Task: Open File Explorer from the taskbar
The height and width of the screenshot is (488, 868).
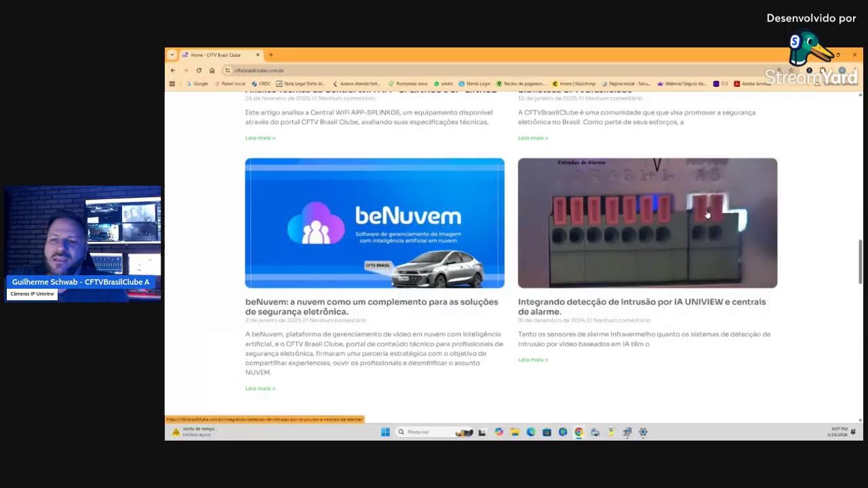Action: coord(515,432)
